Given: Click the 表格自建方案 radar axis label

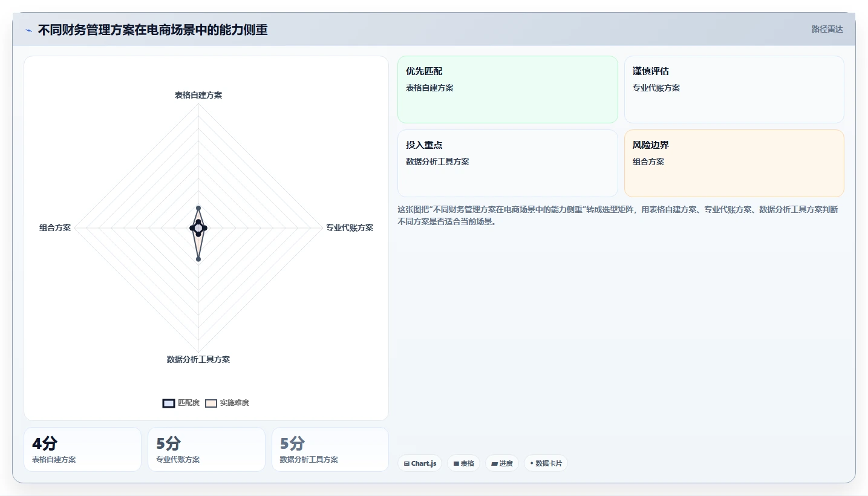Looking at the screenshot, I should [x=198, y=95].
